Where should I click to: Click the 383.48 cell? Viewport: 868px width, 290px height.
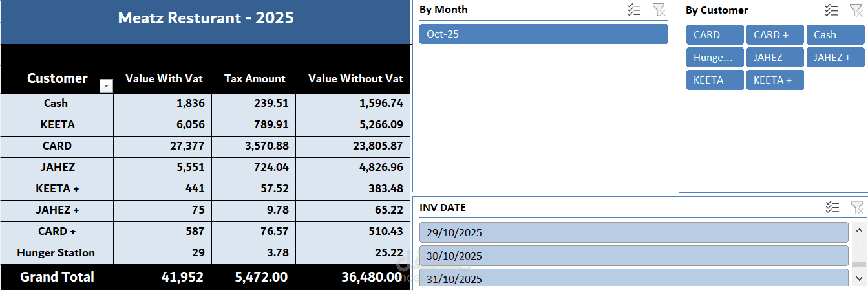coord(353,189)
